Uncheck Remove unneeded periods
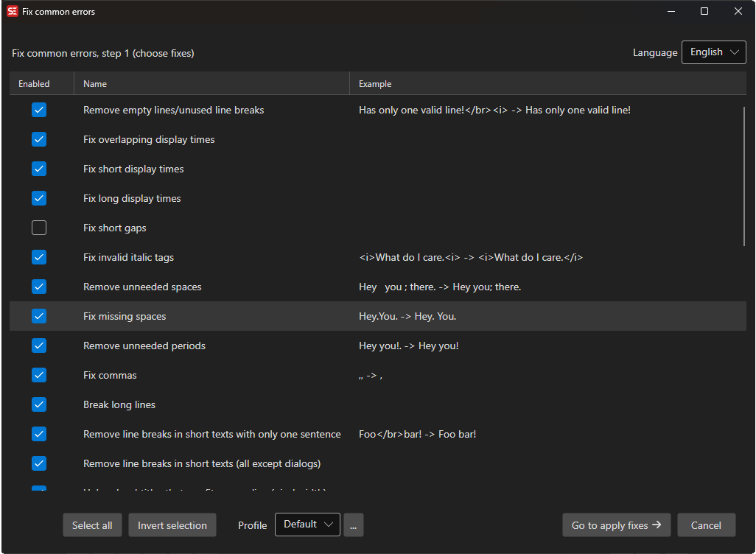 pyautogui.click(x=38, y=346)
